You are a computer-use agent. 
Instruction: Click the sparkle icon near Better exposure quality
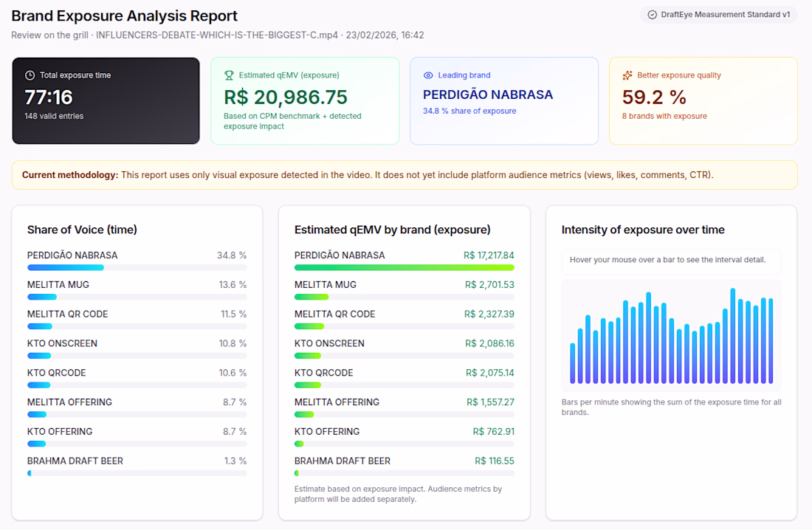[627, 75]
